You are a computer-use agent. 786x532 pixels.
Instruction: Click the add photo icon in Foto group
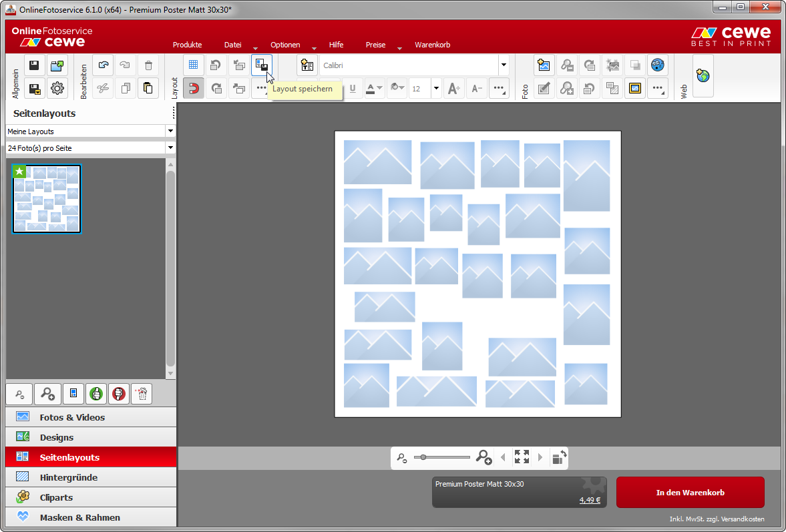pos(544,65)
